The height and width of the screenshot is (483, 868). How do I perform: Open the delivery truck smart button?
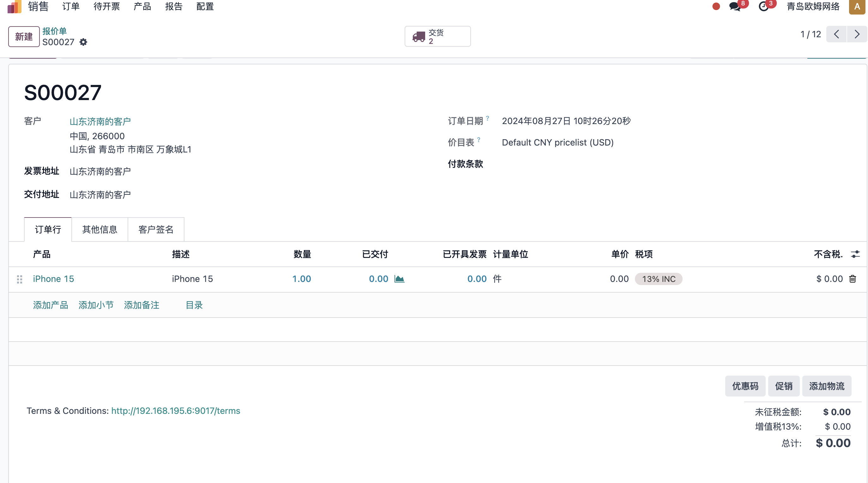pyautogui.click(x=437, y=36)
